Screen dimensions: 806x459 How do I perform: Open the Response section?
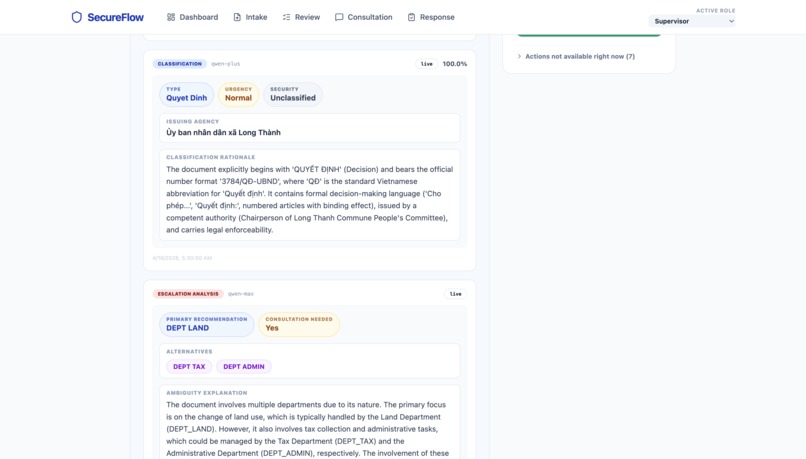[x=431, y=17]
